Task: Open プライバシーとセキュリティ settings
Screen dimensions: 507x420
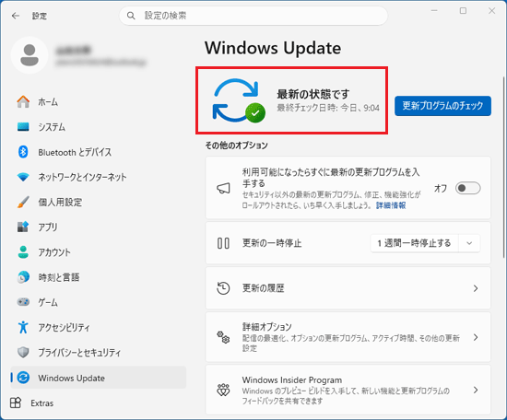Action: [x=99, y=352]
